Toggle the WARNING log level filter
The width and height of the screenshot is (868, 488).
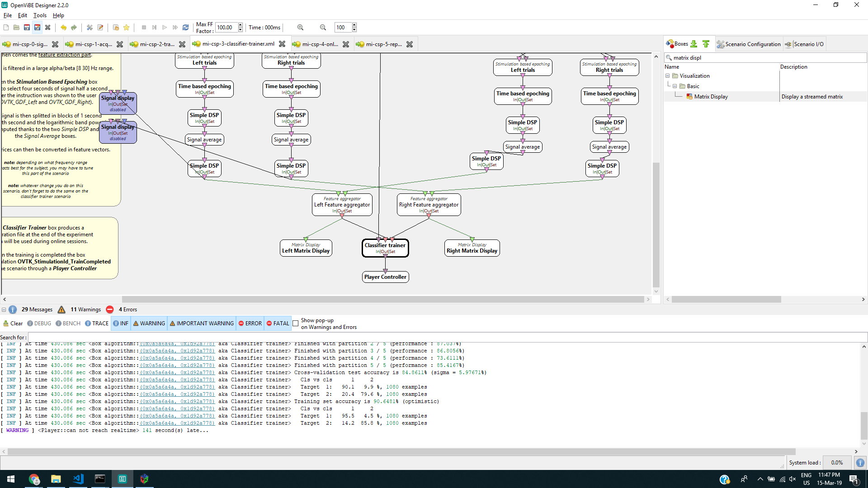149,324
